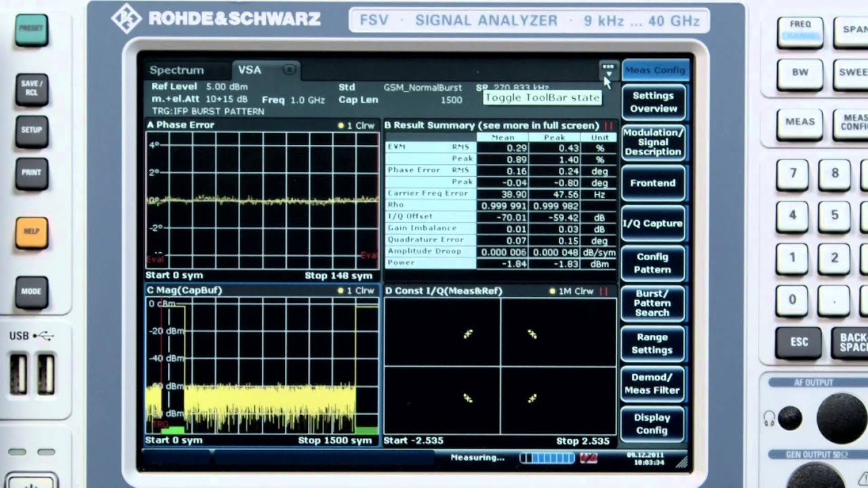Push the ESC key
The image size is (868, 488).
pos(799,342)
